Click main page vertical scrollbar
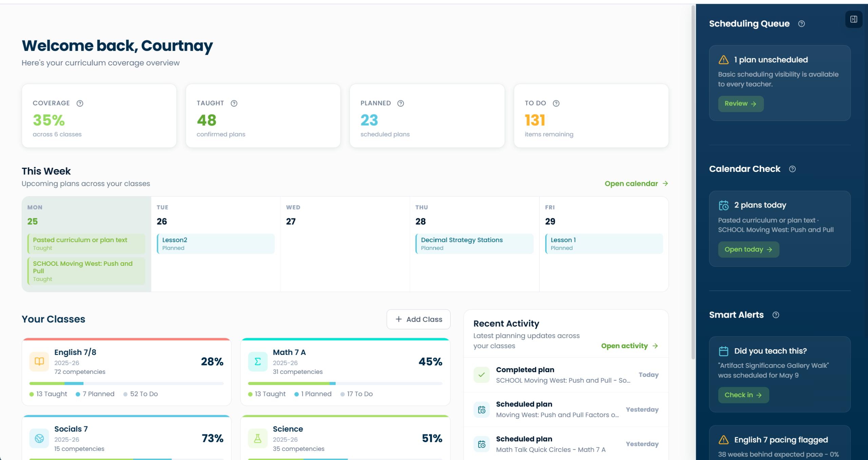Viewport: 868px width, 460px height. tap(693, 183)
